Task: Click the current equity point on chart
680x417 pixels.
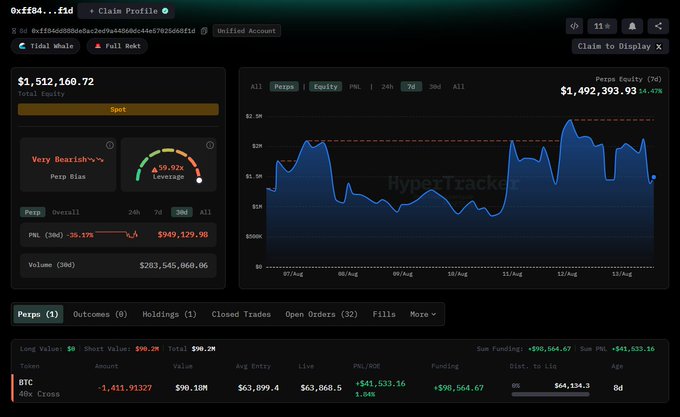Action: pyautogui.click(x=654, y=177)
